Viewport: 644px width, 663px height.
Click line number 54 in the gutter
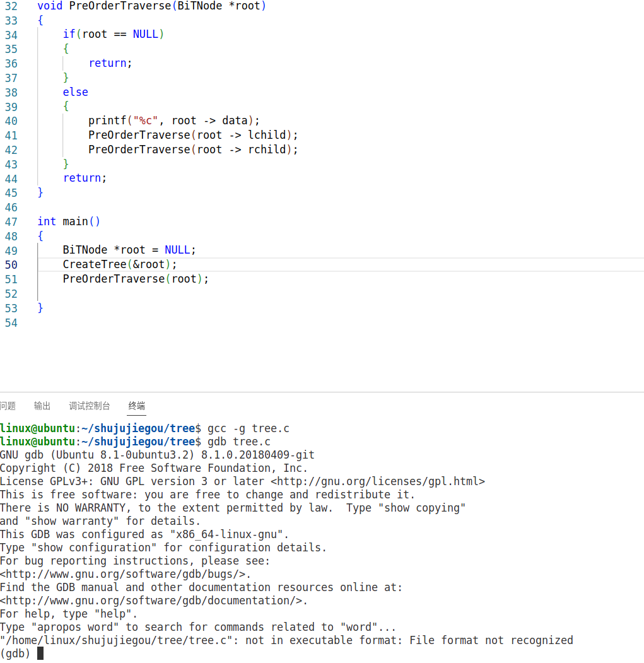coord(11,323)
